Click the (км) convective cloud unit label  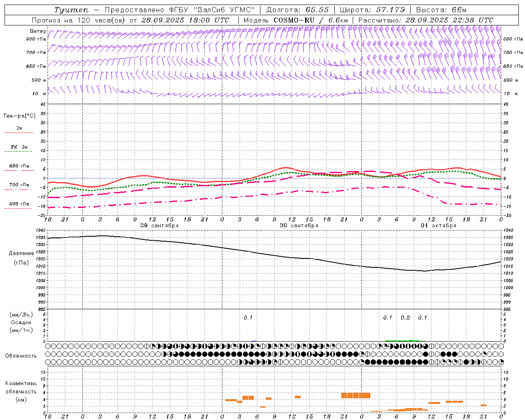(21, 399)
